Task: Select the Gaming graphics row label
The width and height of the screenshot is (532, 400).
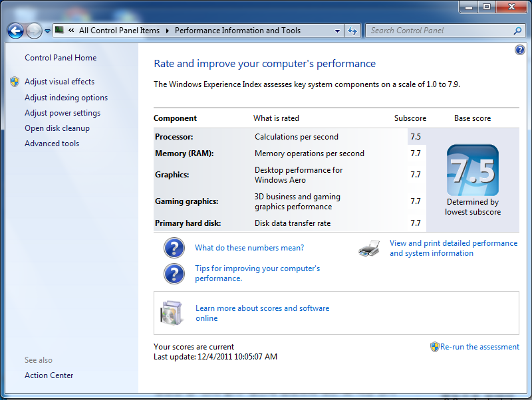Action: click(187, 201)
